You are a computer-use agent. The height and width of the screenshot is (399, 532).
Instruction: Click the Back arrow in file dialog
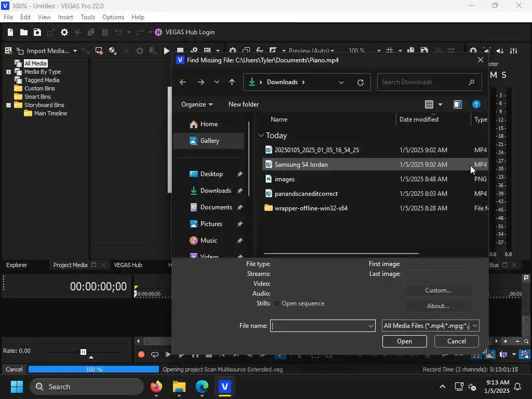coord(183,82)
